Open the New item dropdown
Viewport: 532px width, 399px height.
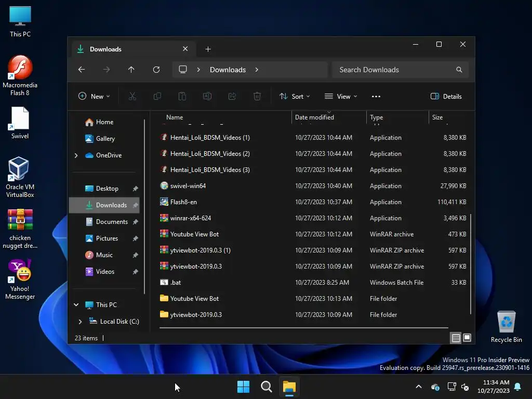pyautogui.click(x=94, y=96)
